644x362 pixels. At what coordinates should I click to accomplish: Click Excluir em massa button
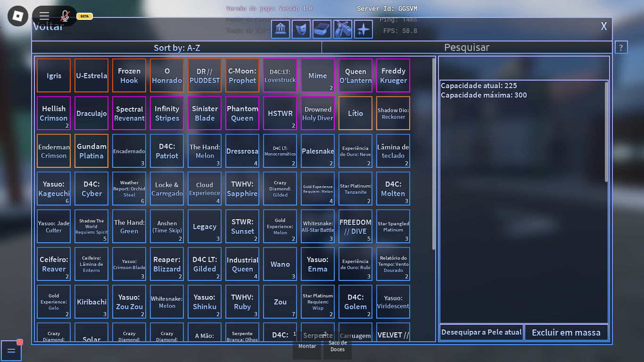pos(566,332)
